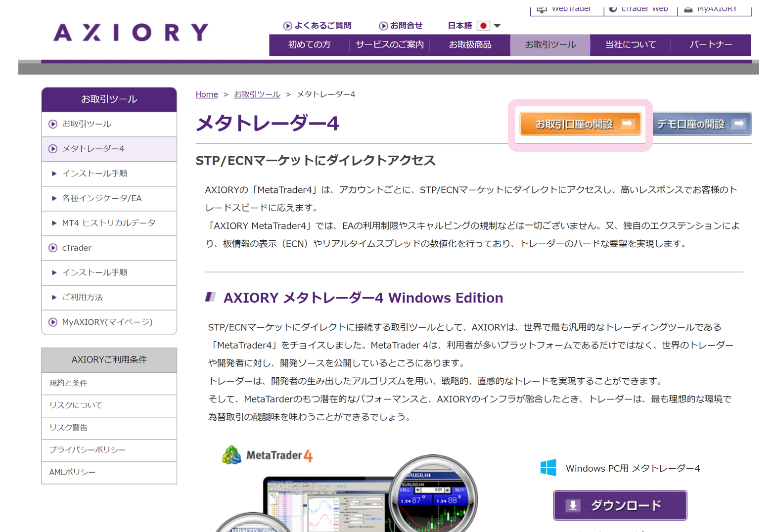Click the デモ口座の開設 button
The width and height of the screenshot is (774, 532).
point(702,124)
